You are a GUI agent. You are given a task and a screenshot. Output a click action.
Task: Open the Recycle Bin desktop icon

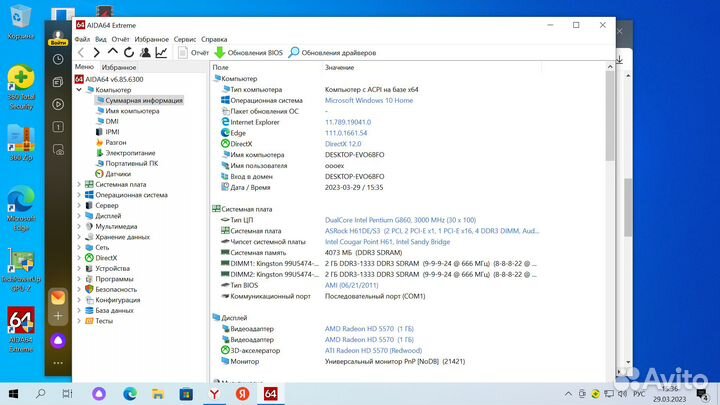(21, 22)
